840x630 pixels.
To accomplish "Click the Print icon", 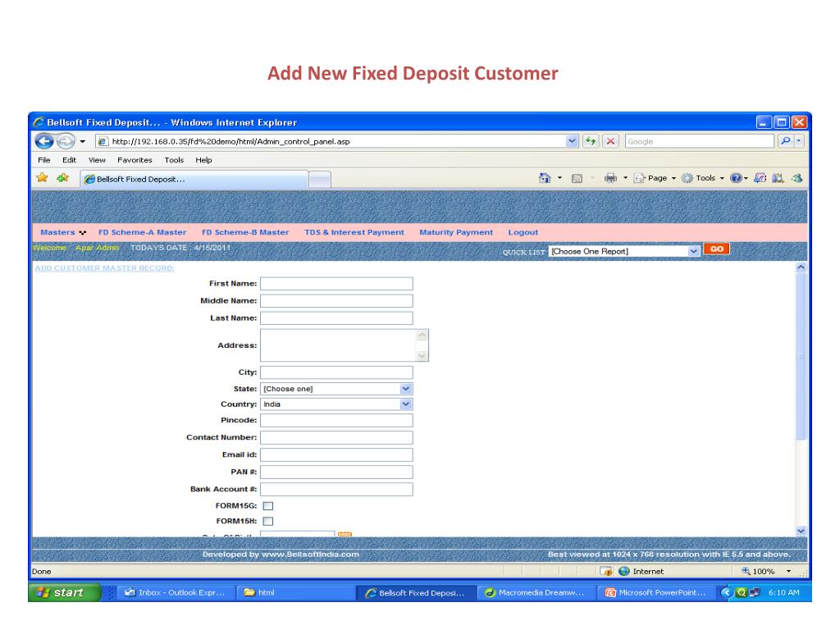I will coord(610,178).
